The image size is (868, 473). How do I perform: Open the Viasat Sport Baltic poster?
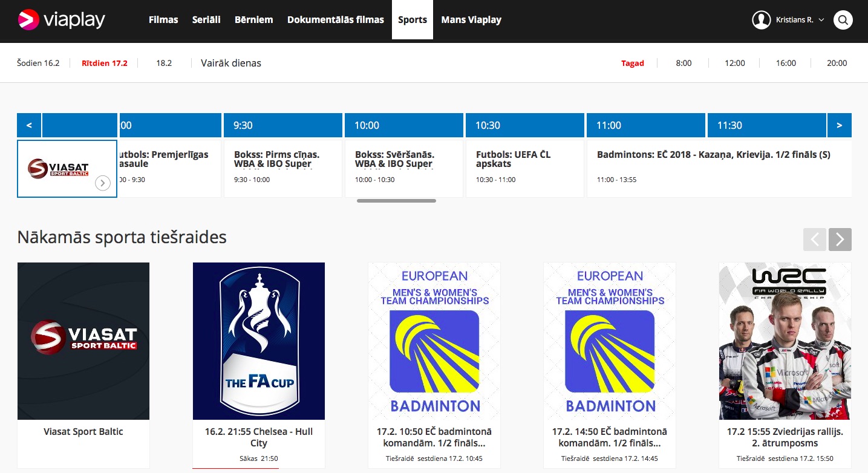pyautogui.click(x=83, y=341)
